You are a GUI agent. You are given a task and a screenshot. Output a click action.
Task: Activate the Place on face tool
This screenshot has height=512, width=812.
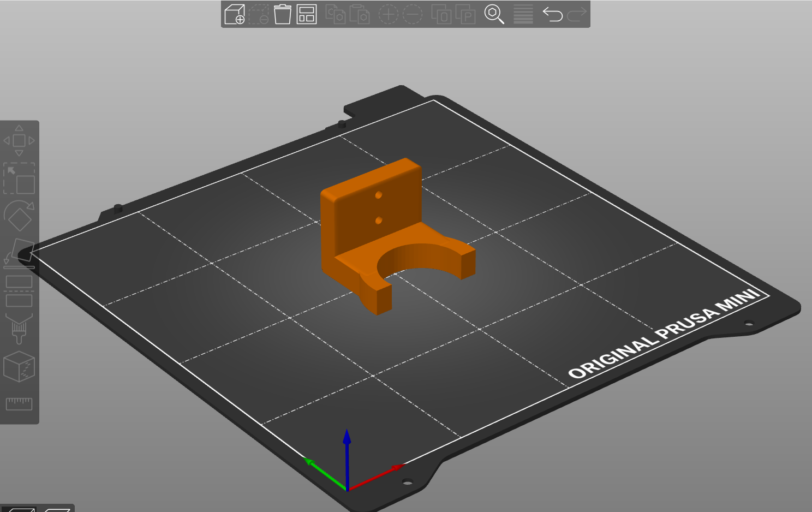click(19, 253)
